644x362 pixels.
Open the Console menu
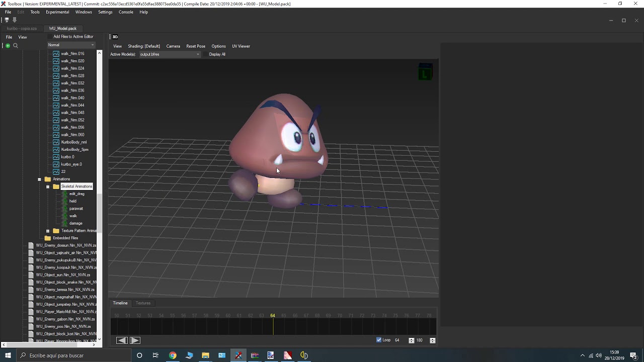click(x=126, y=12)
